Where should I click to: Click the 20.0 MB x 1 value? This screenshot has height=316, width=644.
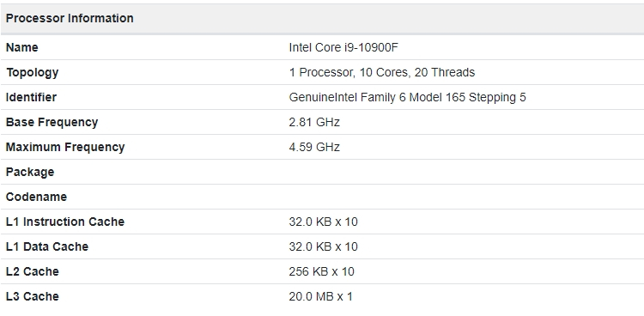pos(321,297)
